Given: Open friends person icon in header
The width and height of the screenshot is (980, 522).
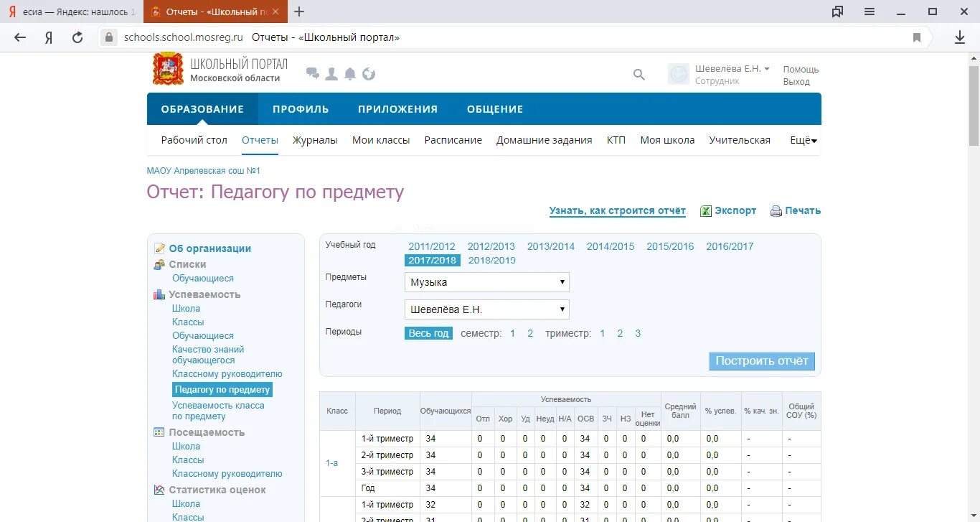Looking at the screenshot, I should tap(331, 73).
